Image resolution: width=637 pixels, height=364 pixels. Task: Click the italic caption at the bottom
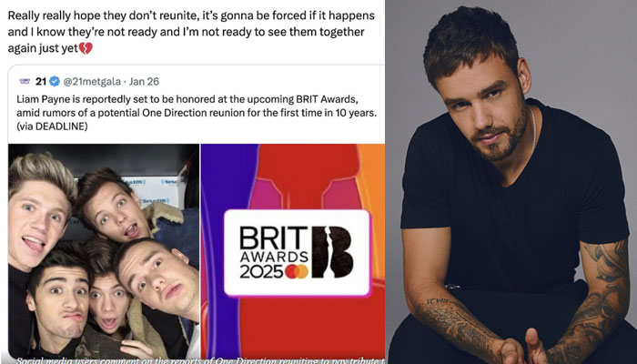[x=201, y=360]
